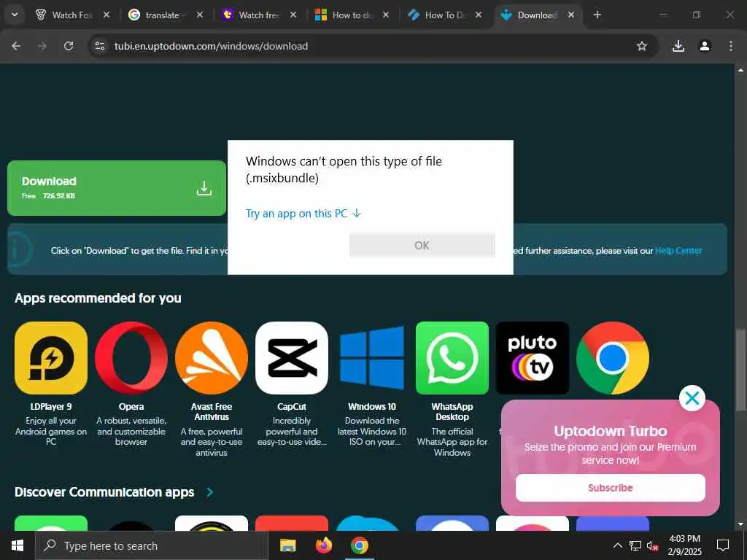Click the Google Chrome recommended app icon
This screenshot has height=560, width=747.
tap(613, 357)
